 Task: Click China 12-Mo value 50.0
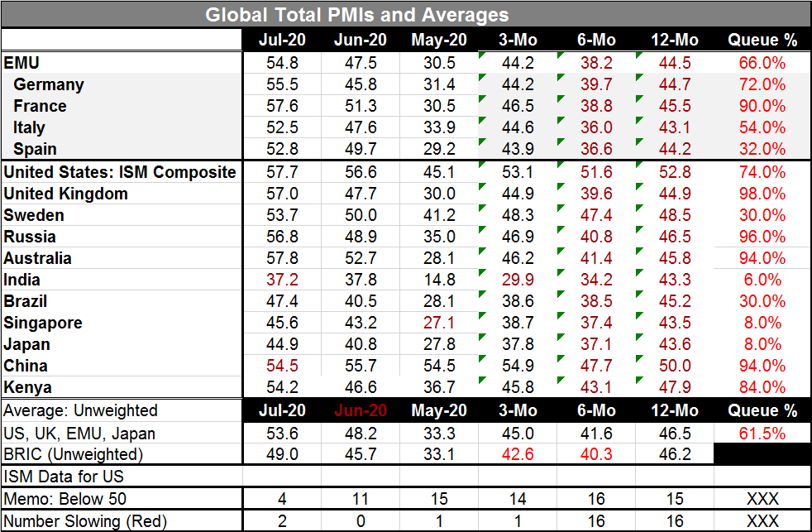pos(675,366)
